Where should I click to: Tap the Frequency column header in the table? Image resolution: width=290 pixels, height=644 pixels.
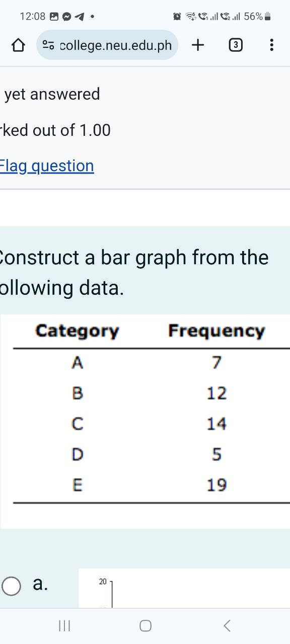point(217,331)
